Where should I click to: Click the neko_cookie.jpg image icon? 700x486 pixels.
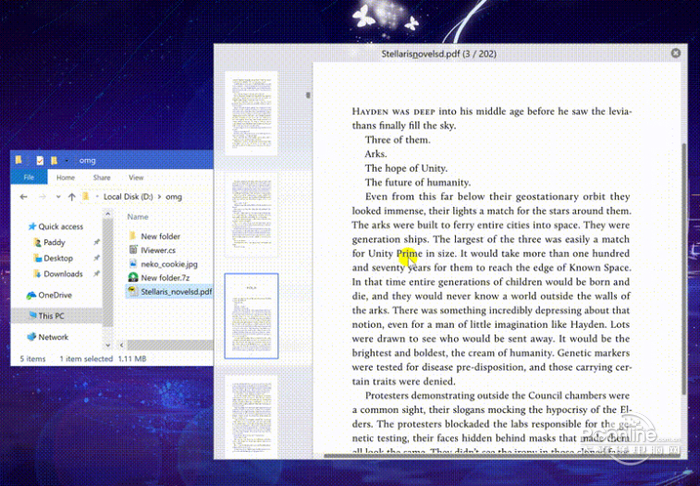(133, 264)
